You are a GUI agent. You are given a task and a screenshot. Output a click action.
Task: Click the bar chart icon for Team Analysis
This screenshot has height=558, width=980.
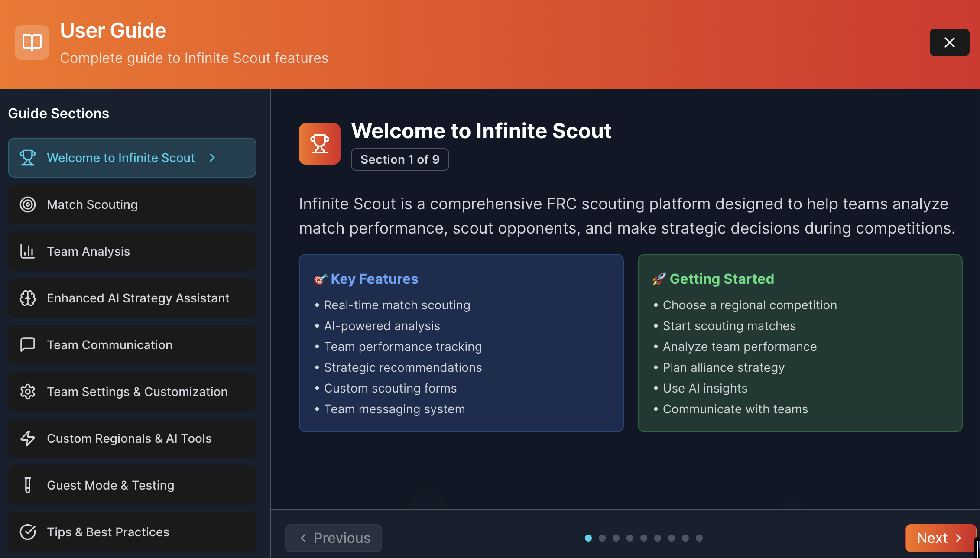pos(28,251)
